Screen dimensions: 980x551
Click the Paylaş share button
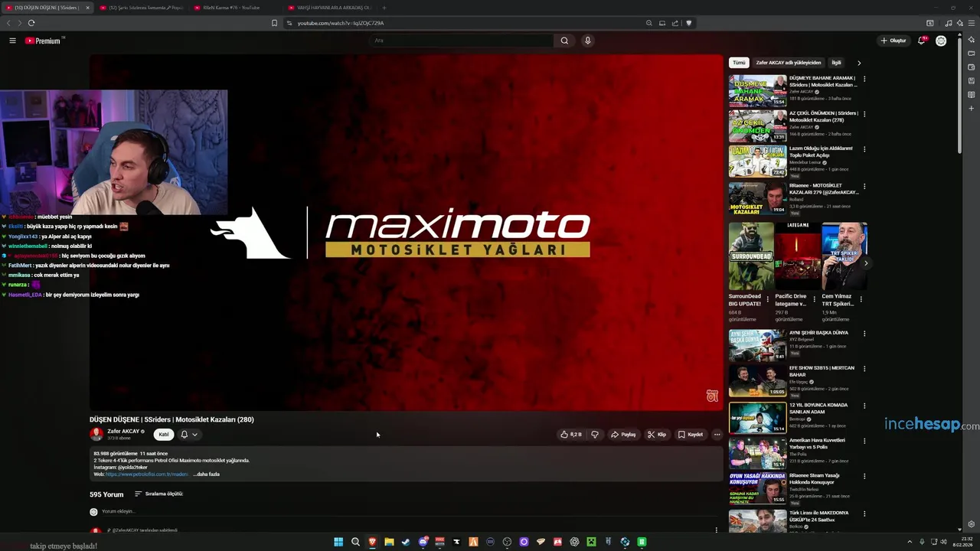point(623,435)
